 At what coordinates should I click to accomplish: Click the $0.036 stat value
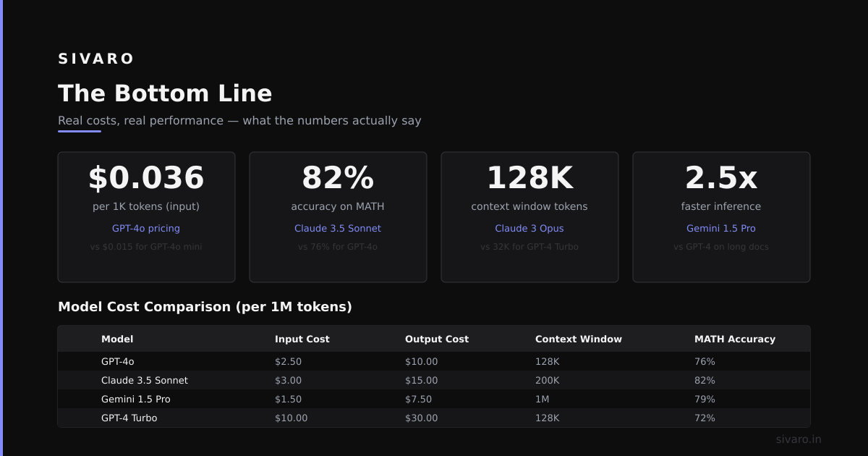tap(146, 178)
